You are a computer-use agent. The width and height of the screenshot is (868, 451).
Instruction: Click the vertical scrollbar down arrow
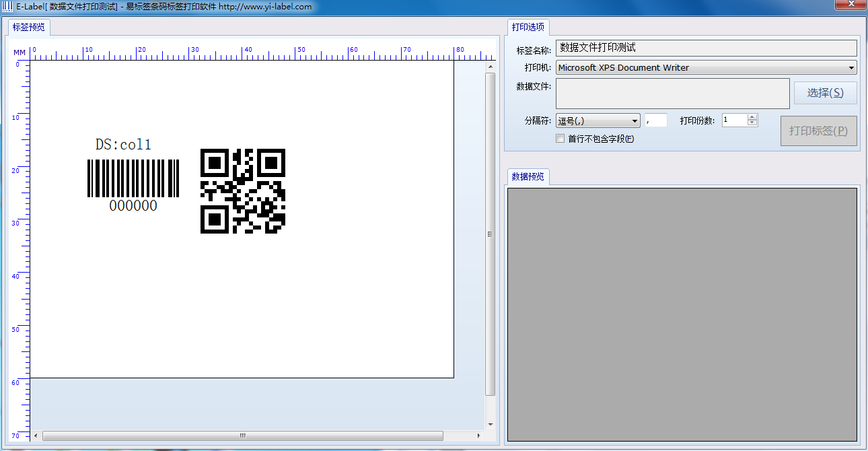click(x=490, y=425)
